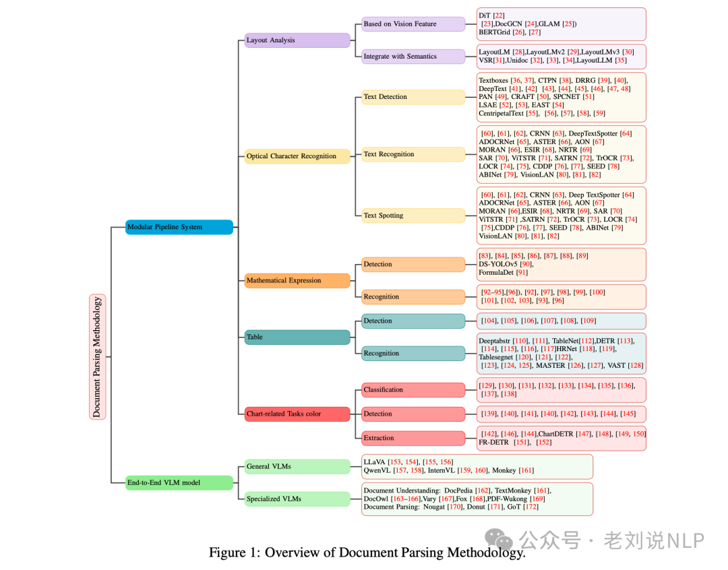Click citation link 22 next to DiT
This screenshot has height=570, width=728.
(x=499, y=15)
